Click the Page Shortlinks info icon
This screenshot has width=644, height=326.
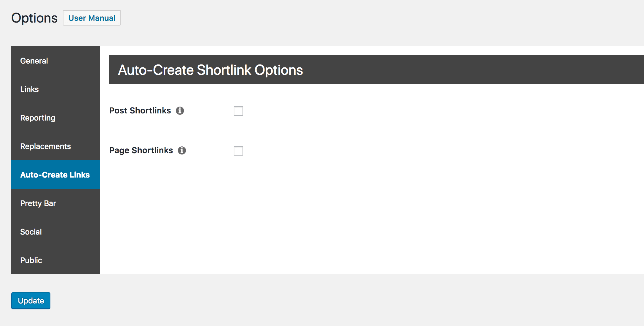point(182,151)
